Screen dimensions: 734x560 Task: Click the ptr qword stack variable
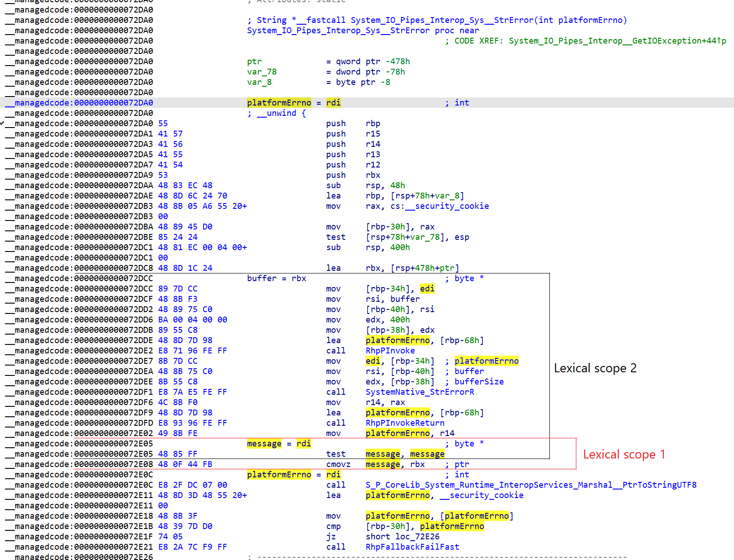pyautogui.click(x=254, y=61)
